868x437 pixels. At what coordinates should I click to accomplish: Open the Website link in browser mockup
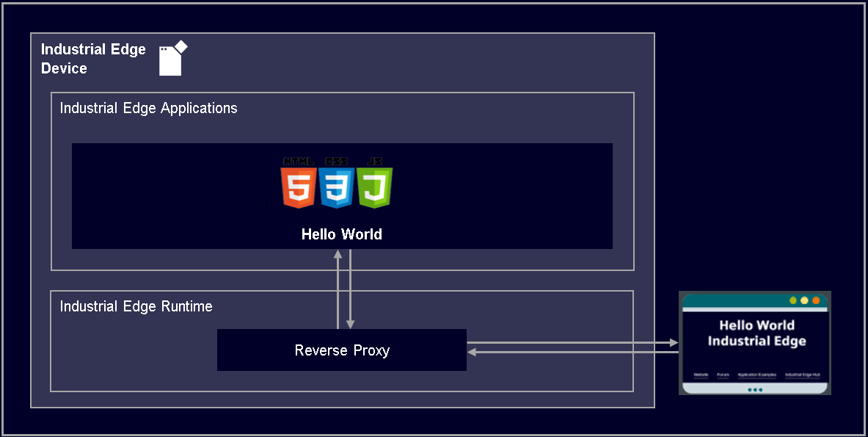[x=701, y=375]
